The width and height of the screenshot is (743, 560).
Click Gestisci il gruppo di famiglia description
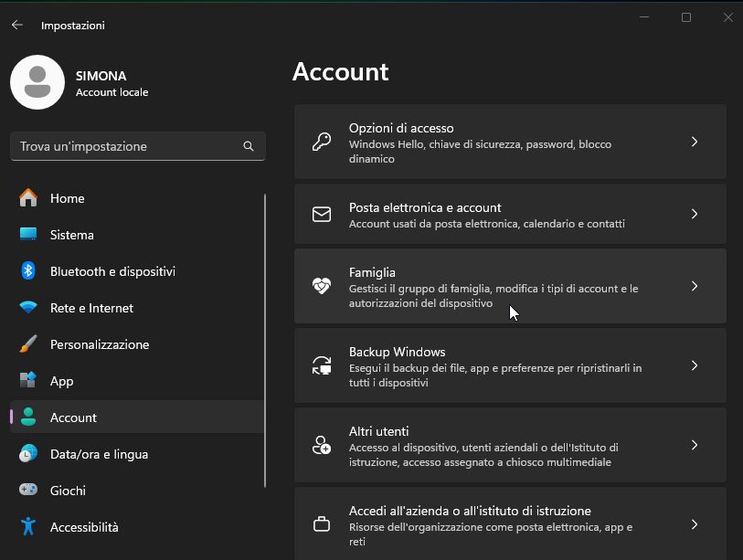click(x=494, y=296)
